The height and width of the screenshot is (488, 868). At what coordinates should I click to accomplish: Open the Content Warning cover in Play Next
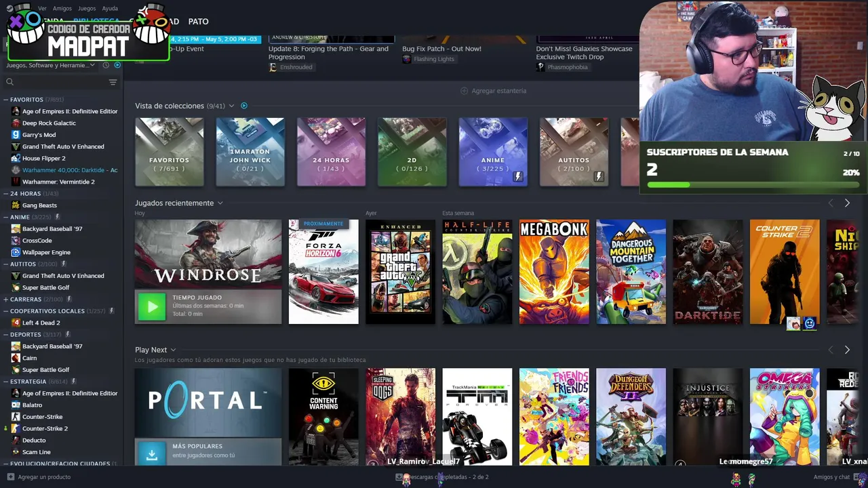point(323,417)
